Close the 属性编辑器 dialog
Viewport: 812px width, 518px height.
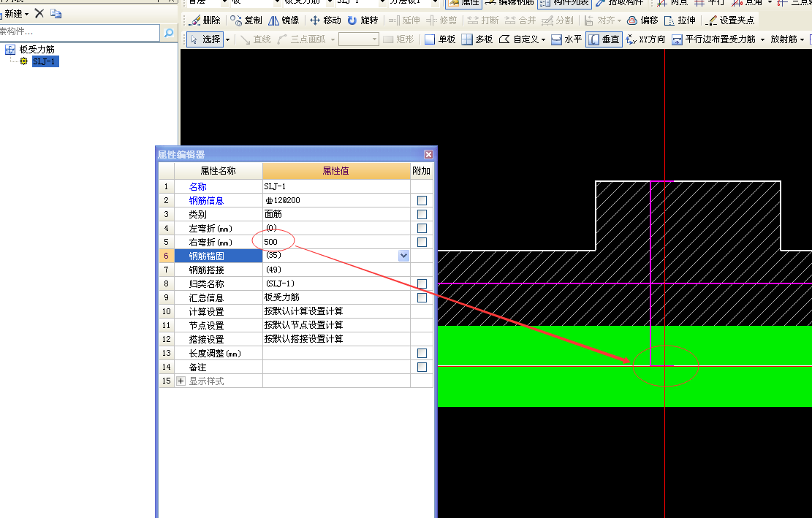coord(428,154)
